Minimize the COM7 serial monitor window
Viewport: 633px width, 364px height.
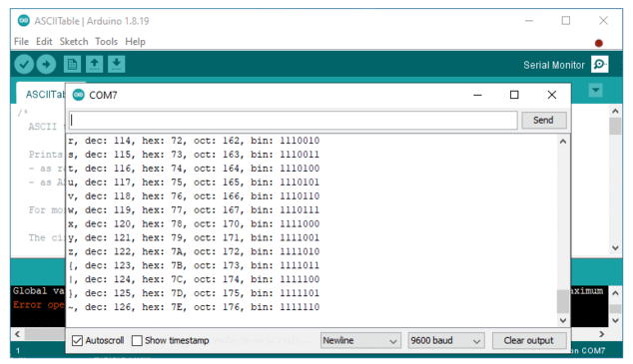pyautogui.click(x=477, y=95)
